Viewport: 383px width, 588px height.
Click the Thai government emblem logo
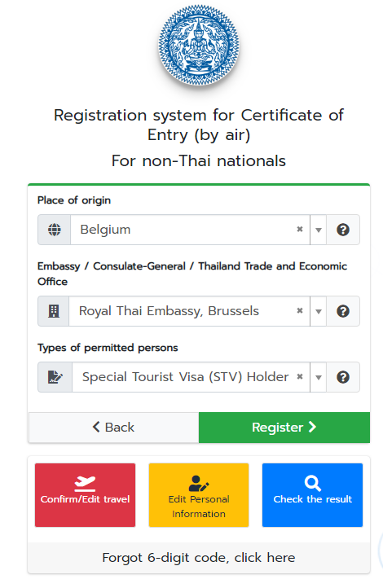coord(199,45)
